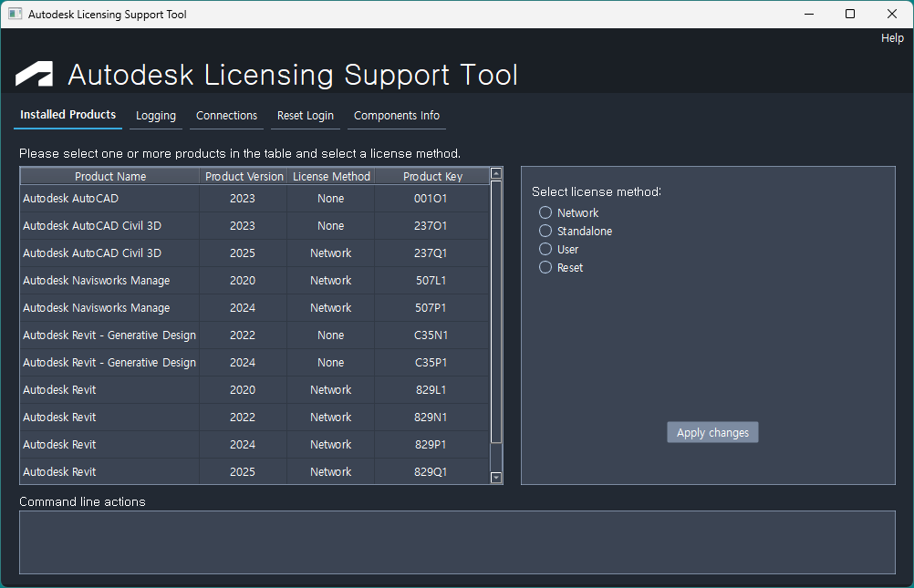Select Generative Design key C35N1 cell
This screenshot has width=914, height=588.
click(x=431, y=335)
